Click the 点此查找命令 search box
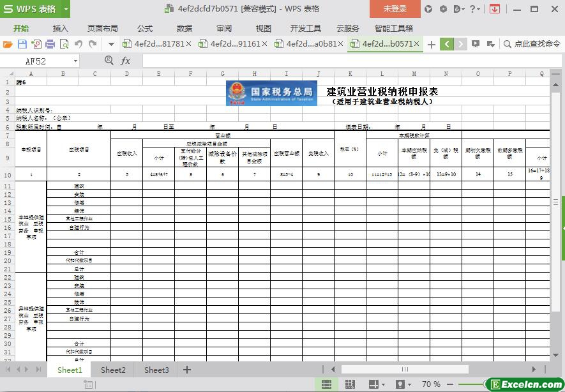565x392 pixels. point(532,44)
